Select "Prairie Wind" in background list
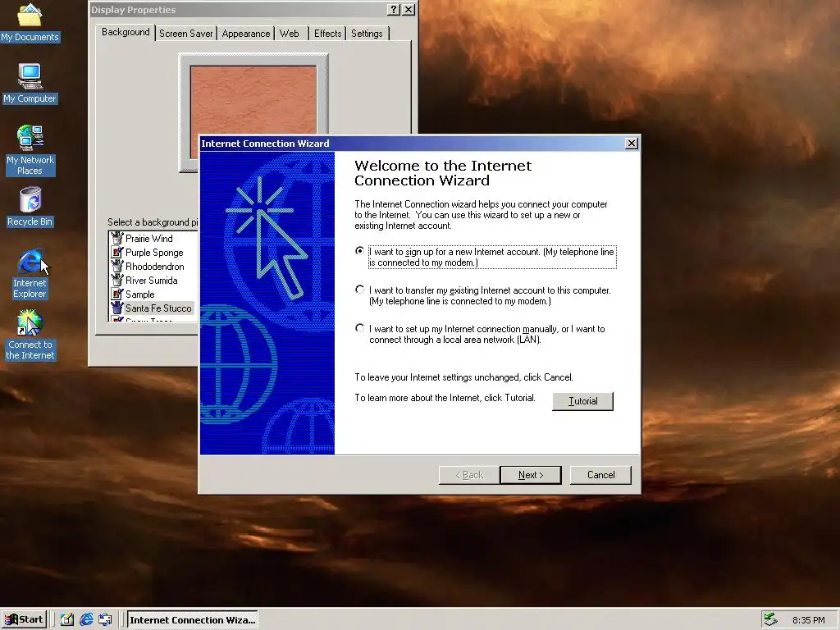Screen dimensions: 840x630 click(149, 239)
